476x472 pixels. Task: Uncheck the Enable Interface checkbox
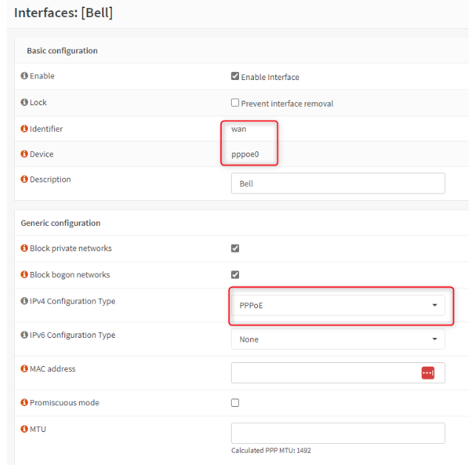point(235,76)
